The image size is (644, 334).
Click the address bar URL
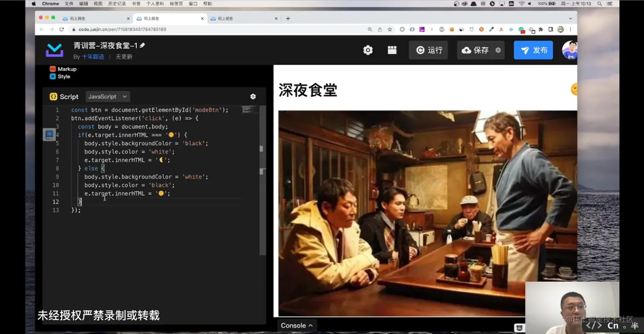(x=122, y=29)
